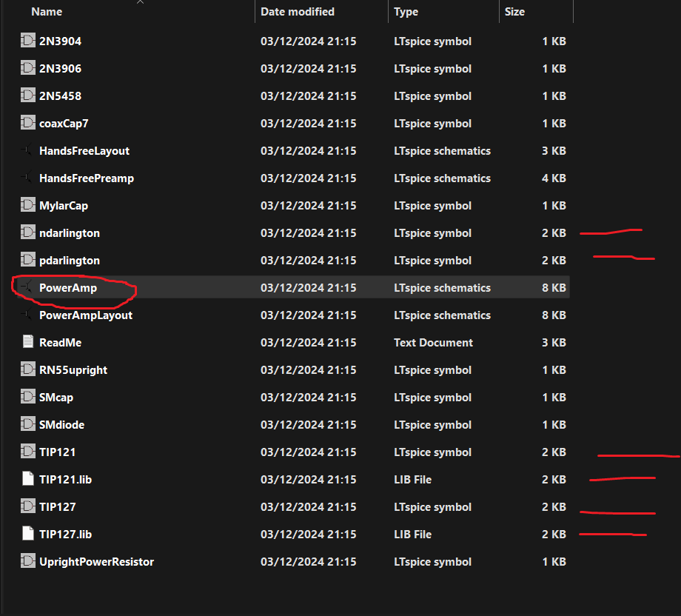
Task: Sort files by the Type column
Action: coord(406,12)
